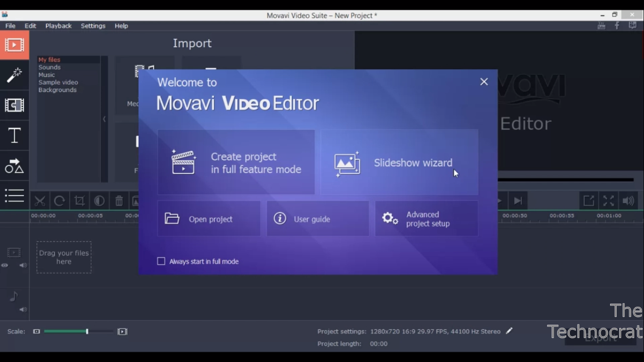The image size is (644, 362).
Task: Open color adjustments with the contrast icon
Action: (x=99, y=200)
